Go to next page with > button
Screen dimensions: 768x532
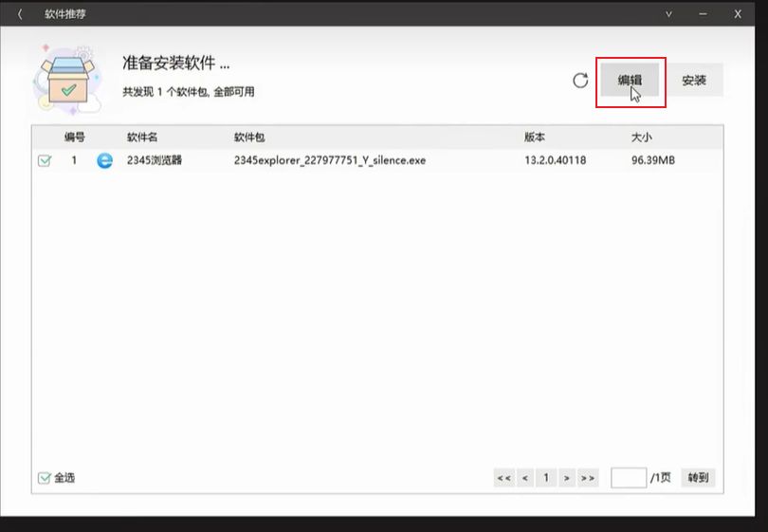click(x=566, y=478)
